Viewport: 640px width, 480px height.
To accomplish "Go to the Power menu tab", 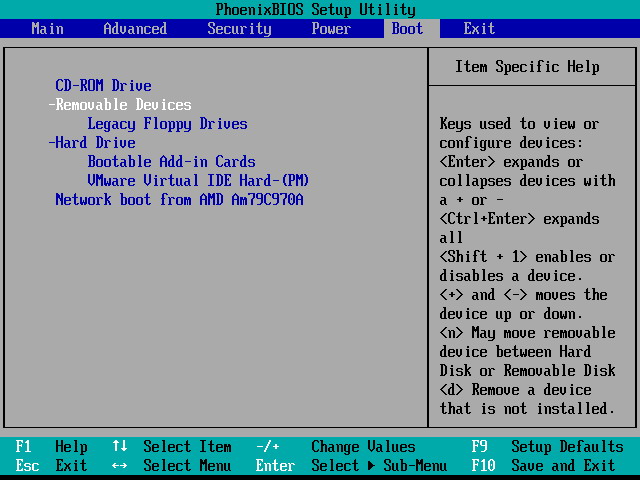I will [331, 29].
